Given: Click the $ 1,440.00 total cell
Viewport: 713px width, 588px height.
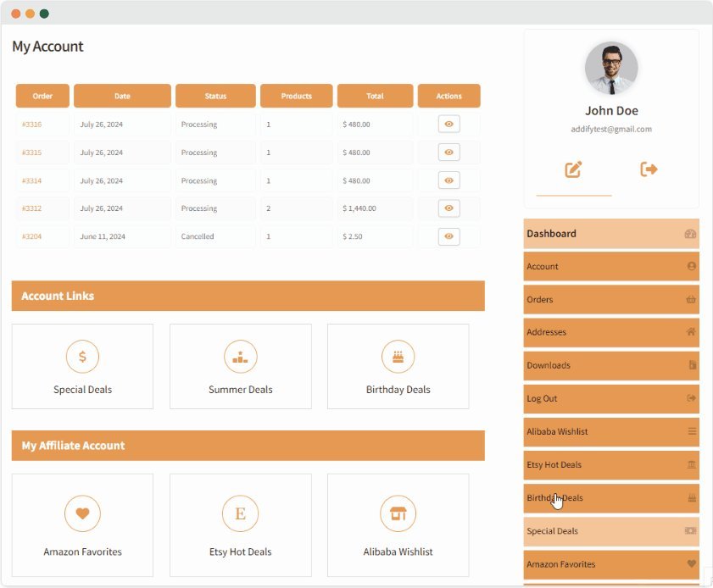Looking at the screenshot, I should (x=375, y=208).
